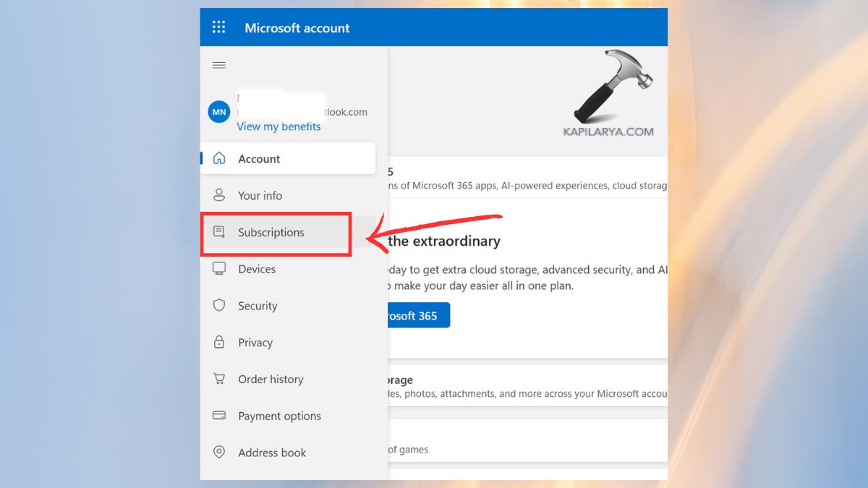868x488 pixels.
Task: Navigate to the Devices page
Action: (x=257, y=268)
